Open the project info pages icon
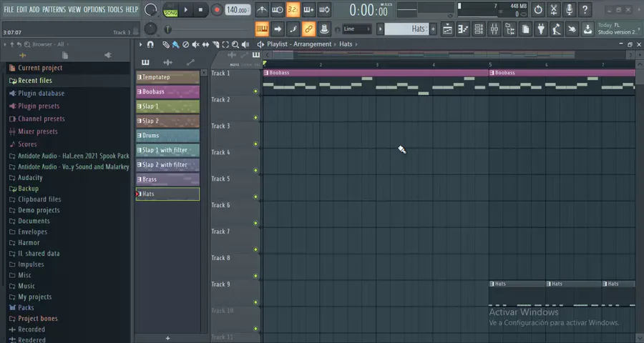This screenshot has width=644, height=343. click(525, 29)
